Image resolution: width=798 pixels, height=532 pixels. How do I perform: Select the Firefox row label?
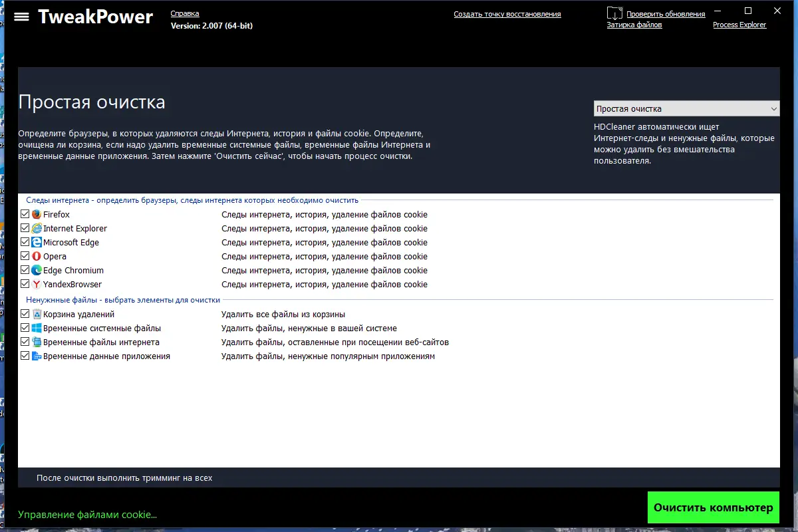coord(57,215)
